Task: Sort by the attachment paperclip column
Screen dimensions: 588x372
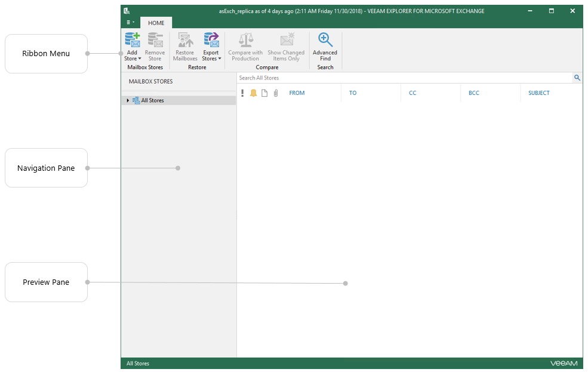Action: (x=276, y=93)
